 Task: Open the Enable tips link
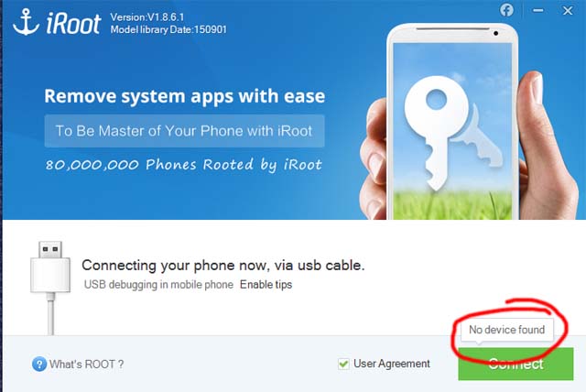266,284
